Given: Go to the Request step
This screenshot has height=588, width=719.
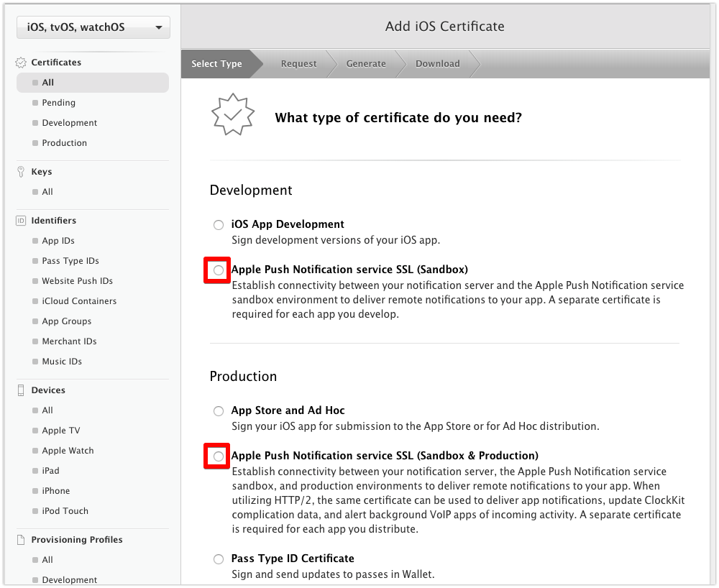Looking at the screenshot, I should tap(298, 64).
